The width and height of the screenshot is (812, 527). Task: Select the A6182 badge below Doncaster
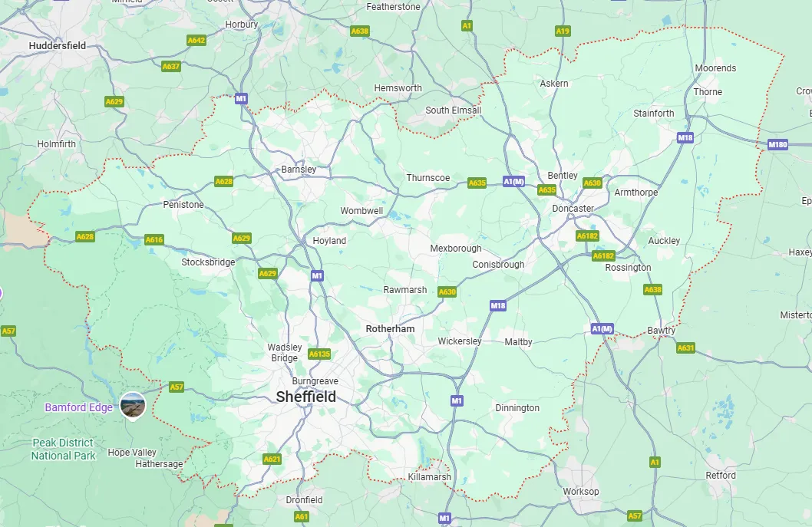tap(587, 236)
